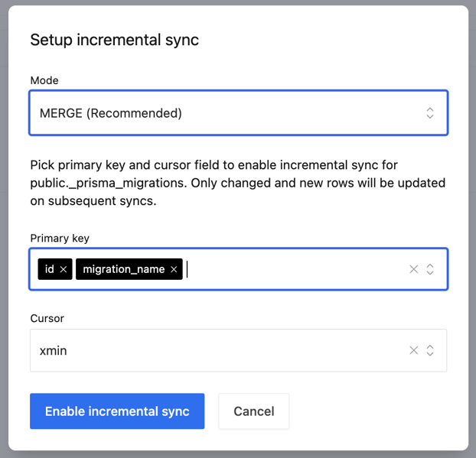
Task: Click the "Cursor" field label
Action: click(47, 318)
